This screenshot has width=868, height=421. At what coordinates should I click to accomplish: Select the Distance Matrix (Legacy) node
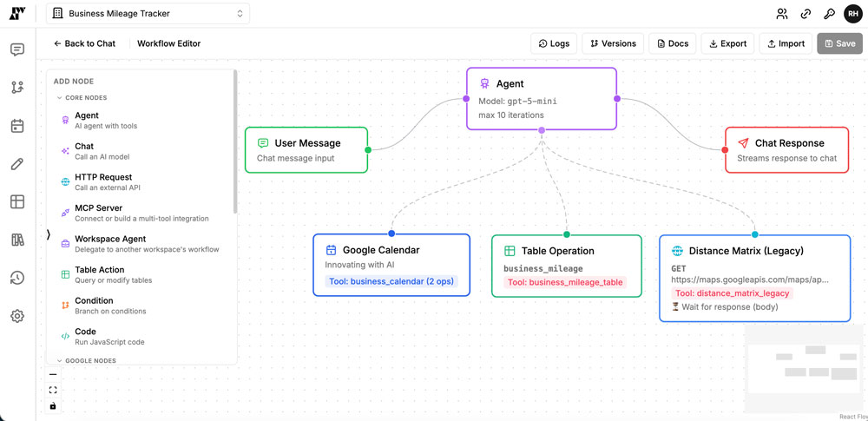pyautogui.click(x=754, y=278)
